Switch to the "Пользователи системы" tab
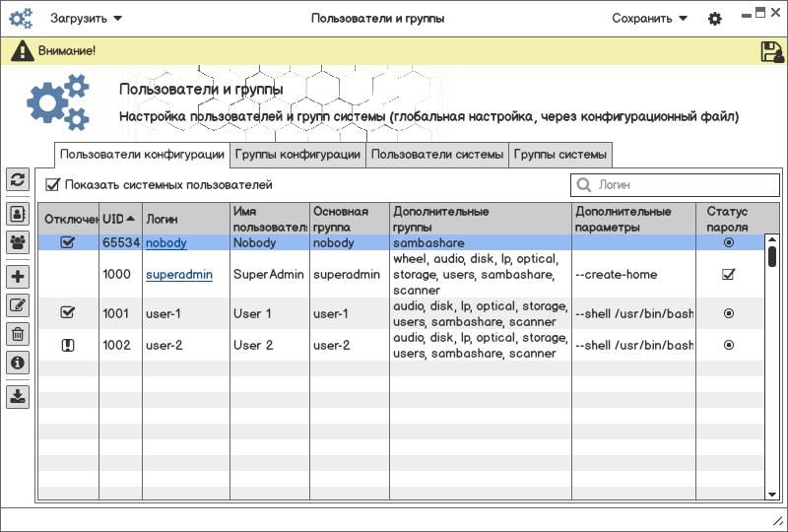 coord(437,155)
